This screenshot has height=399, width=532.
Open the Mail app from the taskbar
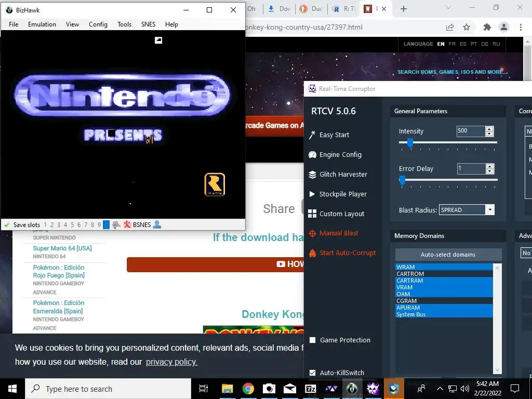[x=290, y=389]
